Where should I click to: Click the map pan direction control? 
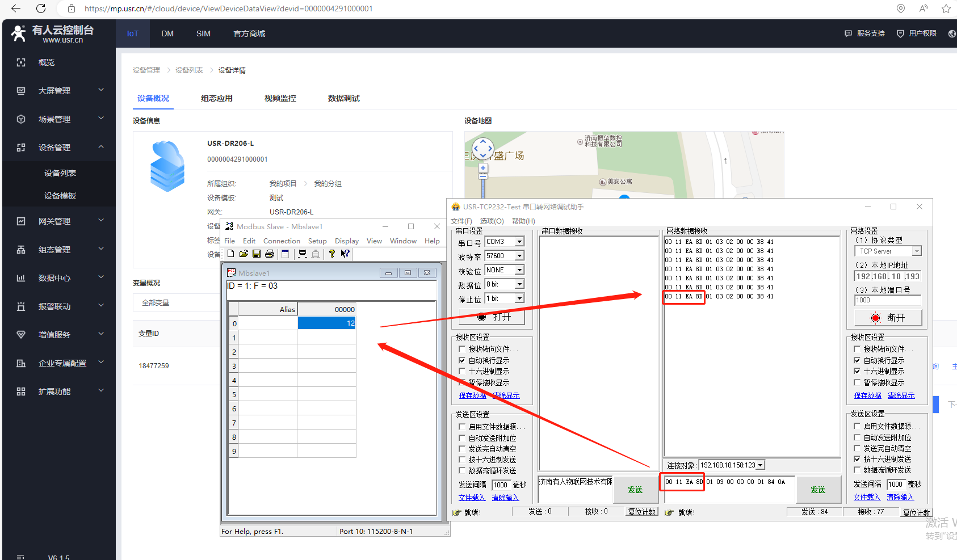coord(483,149)
